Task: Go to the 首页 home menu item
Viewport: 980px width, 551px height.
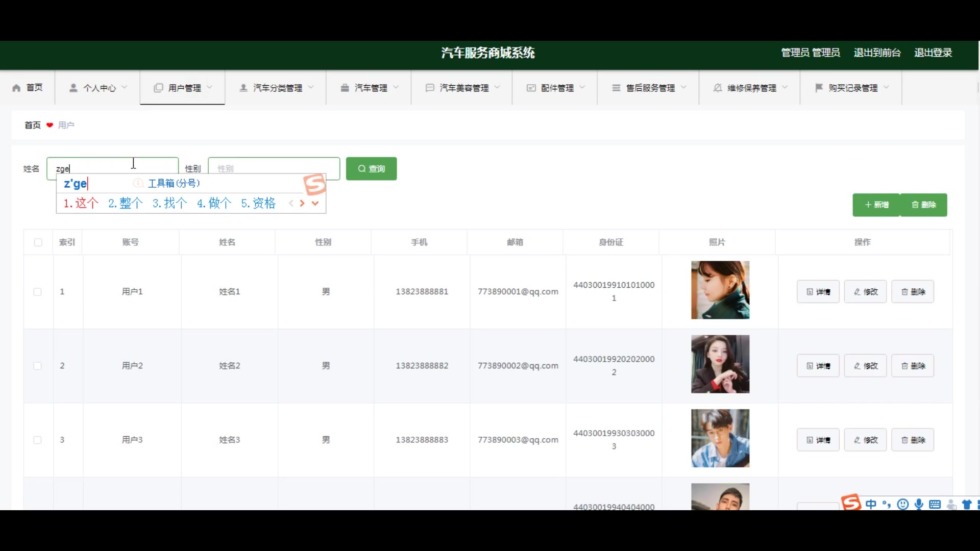Action: click(28, 88)
